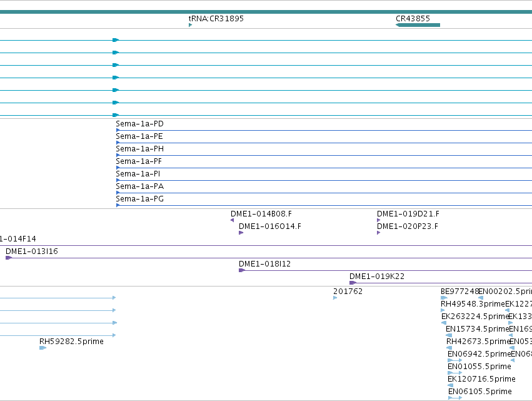Select the RH42673.5prime arrow glyph
532x401 pixels.
tap(449, 348)
